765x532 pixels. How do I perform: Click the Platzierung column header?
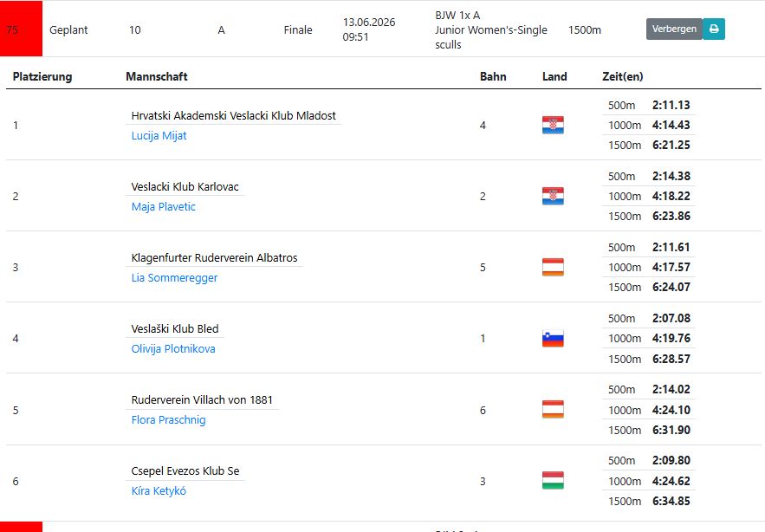tap(42, 76)
